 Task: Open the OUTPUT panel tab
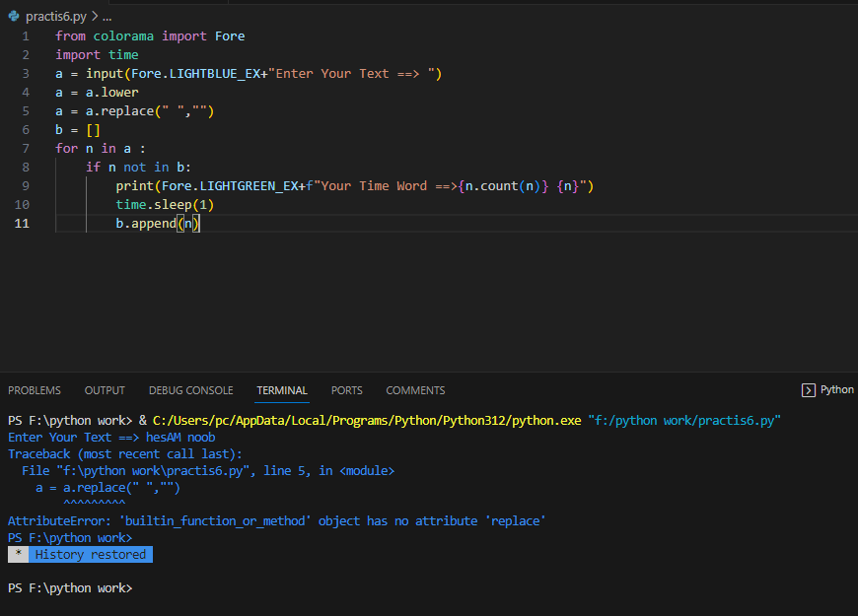(x=105, y=390)
